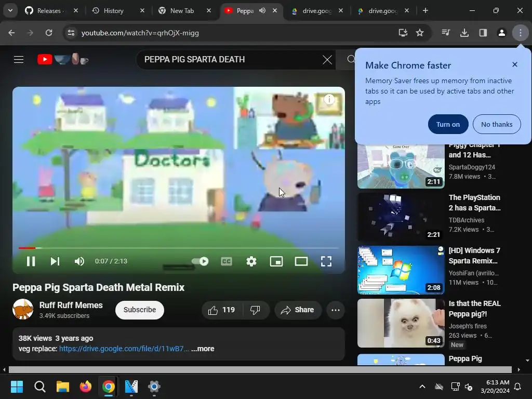Open the PlayStation 2 Sparta video thumbnail
Image resolution: width=532 pixels, height=399 pixels.
click(x=401, y=217)
